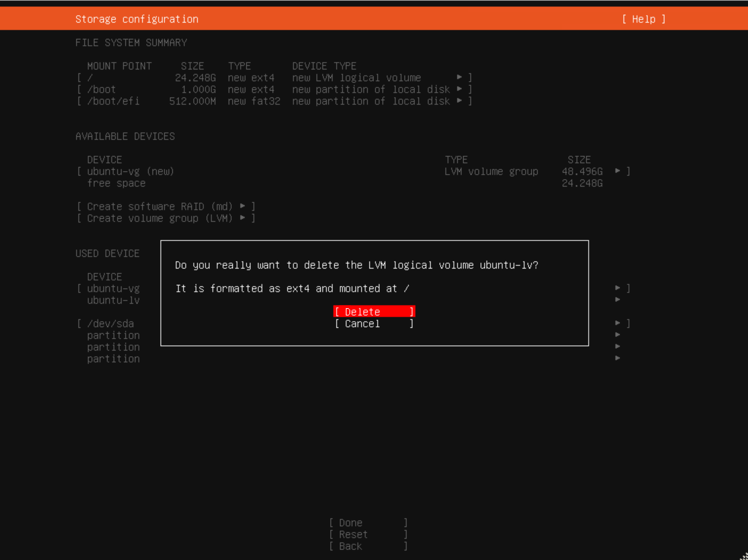Expand options for the /boot/efi partition
748x560 pixels.
[460, 101]
